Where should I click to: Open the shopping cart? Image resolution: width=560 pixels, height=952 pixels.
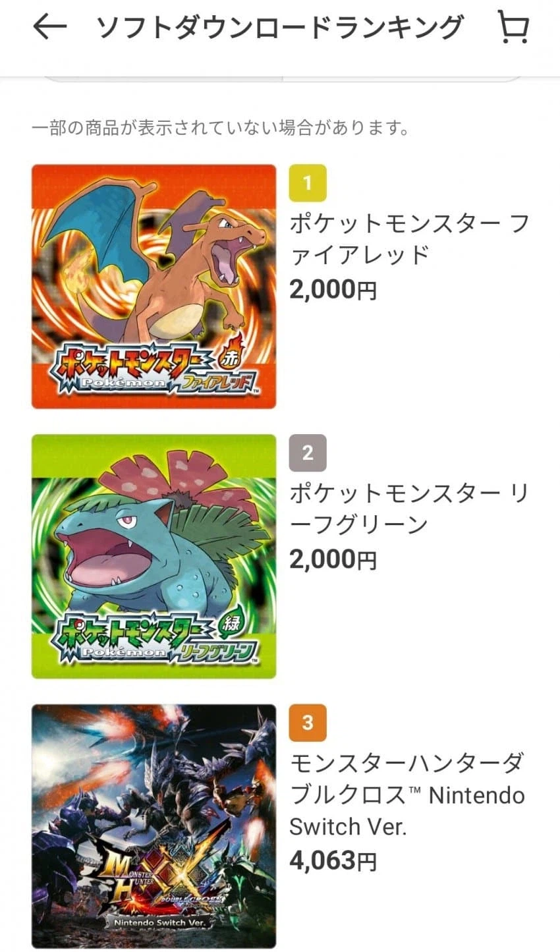click(x=513, y=28)
